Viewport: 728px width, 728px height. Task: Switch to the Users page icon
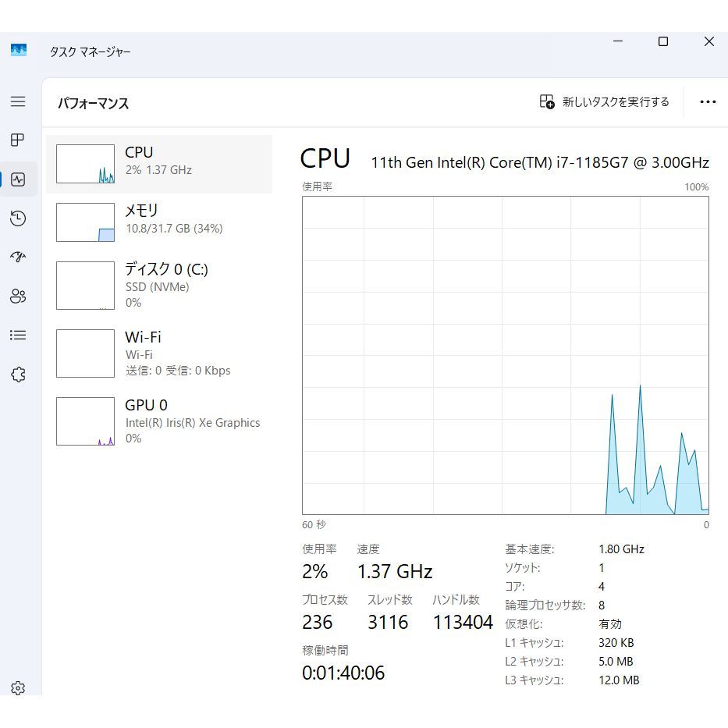coord(18,297)
